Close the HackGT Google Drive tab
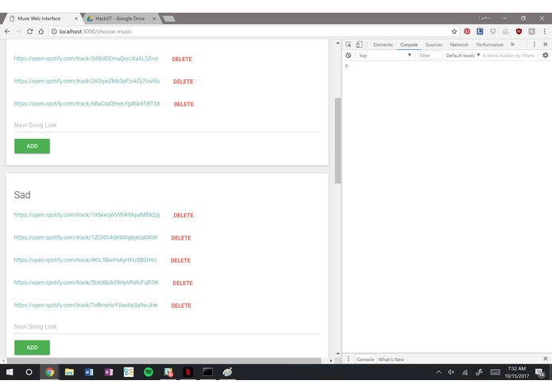 [x=154, y=18]
